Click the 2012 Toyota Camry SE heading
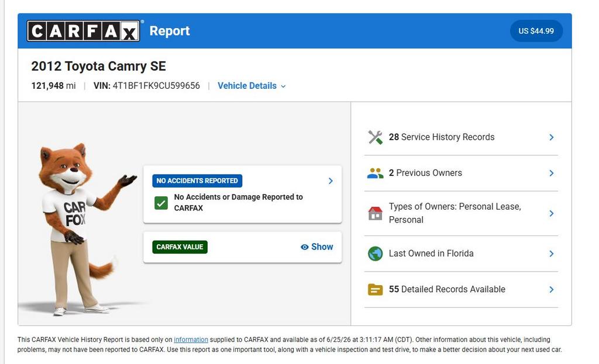This screenshot has height=364, width=599. [x=98, y=67]
